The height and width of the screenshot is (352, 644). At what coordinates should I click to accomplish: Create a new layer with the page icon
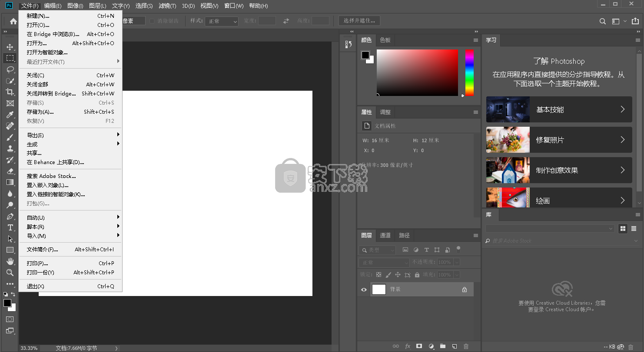pyautogui.click(x=454, y=346)
